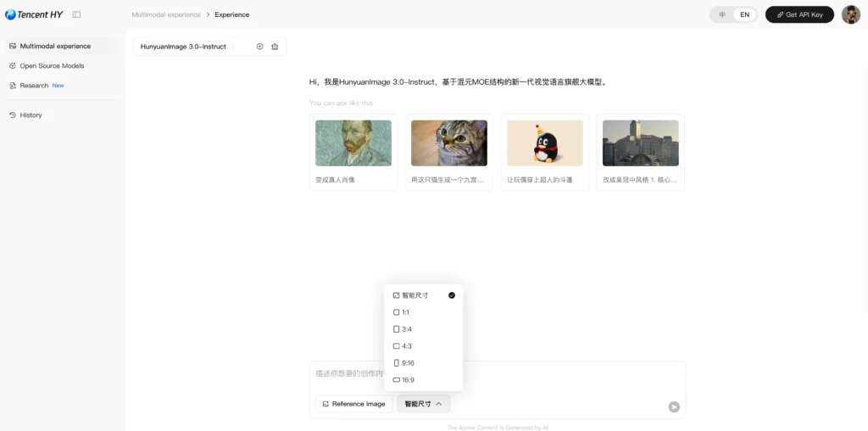
Task: Pick the city skyline example card
Action: click(641, 153)
